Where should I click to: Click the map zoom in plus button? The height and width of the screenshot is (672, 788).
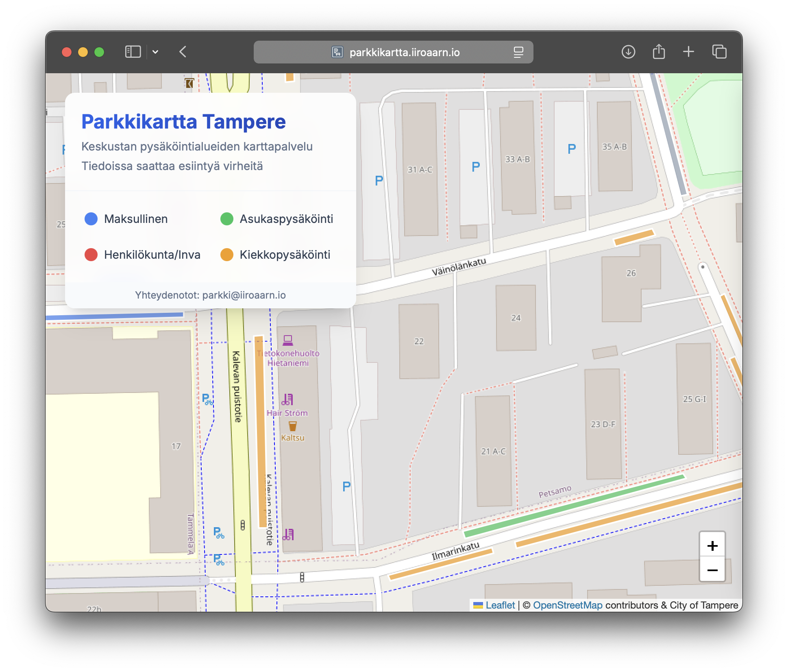tap(712, 545)
